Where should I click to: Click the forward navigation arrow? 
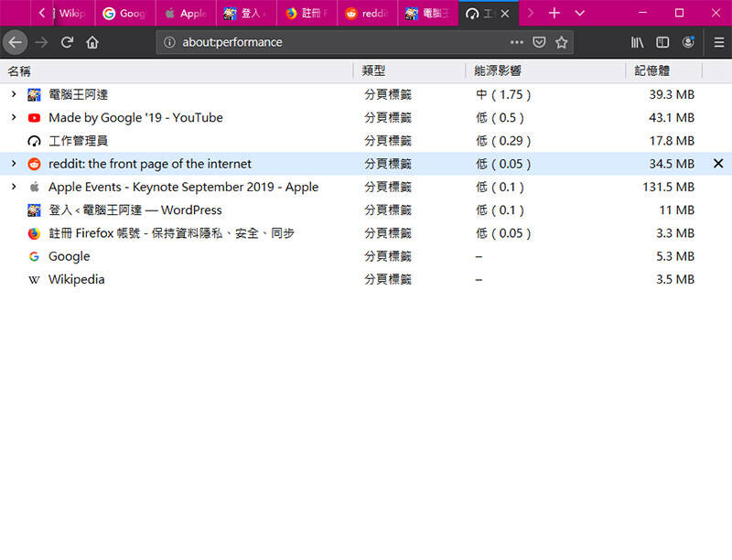tap(41, 42)
